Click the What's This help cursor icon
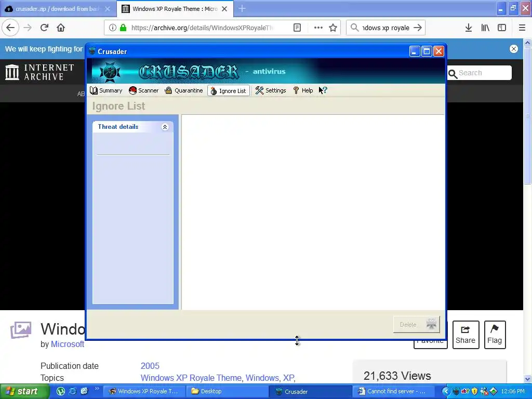 (323, 90)
